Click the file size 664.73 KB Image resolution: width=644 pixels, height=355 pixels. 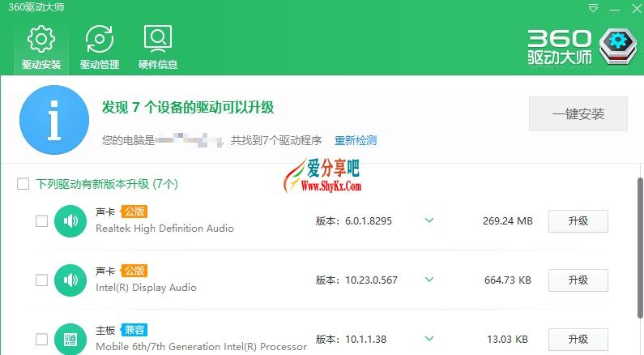pyautogui.click(x=508, y=280)
